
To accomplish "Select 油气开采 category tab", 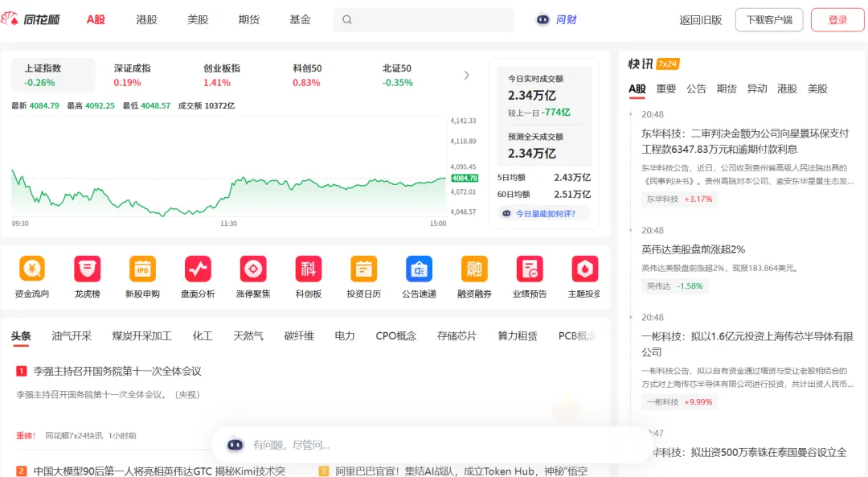I will [72, 335].
